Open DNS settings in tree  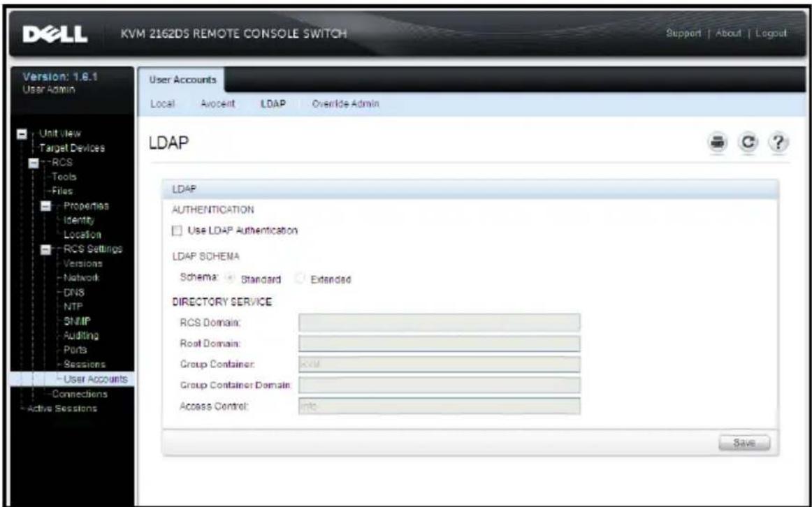click(x=74, y=293)
